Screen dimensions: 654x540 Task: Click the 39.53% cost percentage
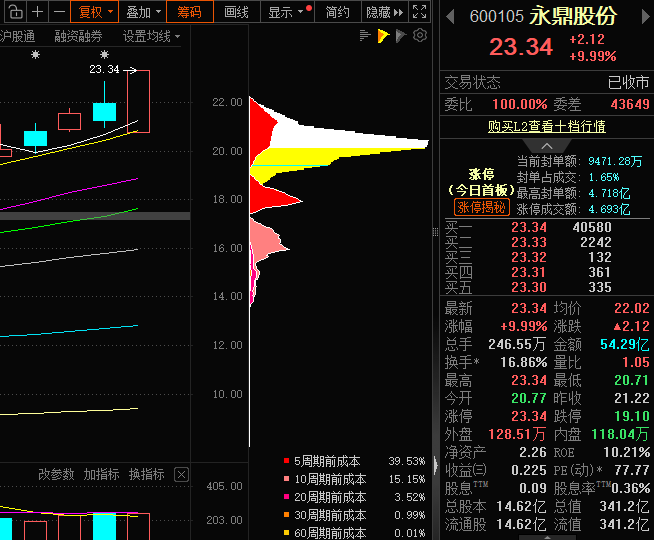[407, 461]
